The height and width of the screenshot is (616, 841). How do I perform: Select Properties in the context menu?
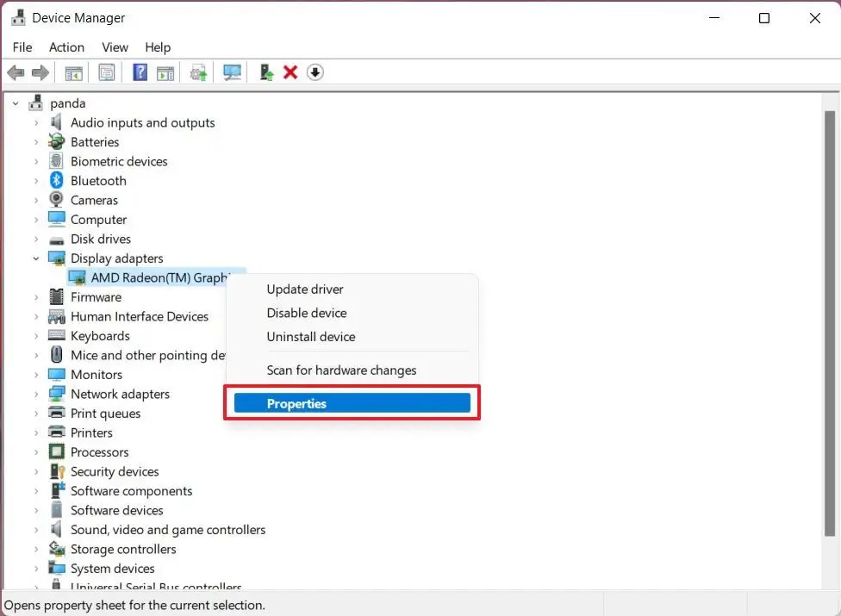point(296,402)
